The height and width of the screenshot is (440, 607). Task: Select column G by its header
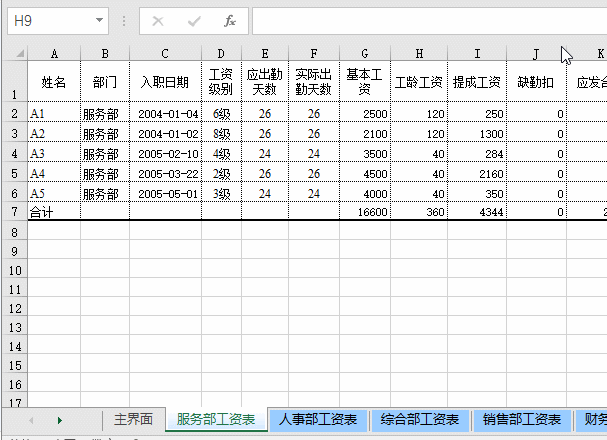(x=365, y=53)
